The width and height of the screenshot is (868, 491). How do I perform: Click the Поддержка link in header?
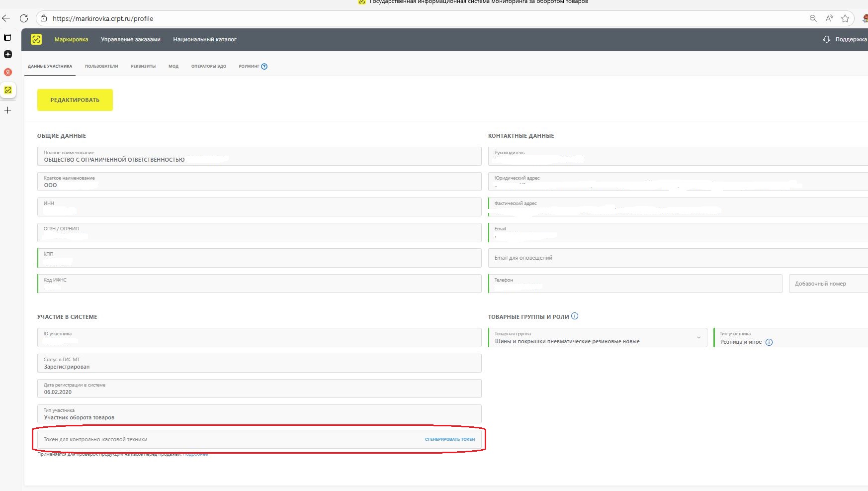pos(851,39)
